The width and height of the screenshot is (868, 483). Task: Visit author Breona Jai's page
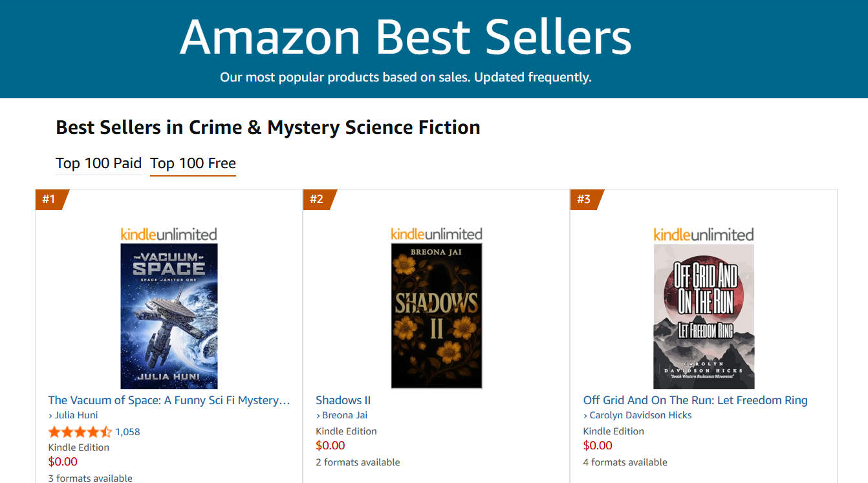coord(345,415)
